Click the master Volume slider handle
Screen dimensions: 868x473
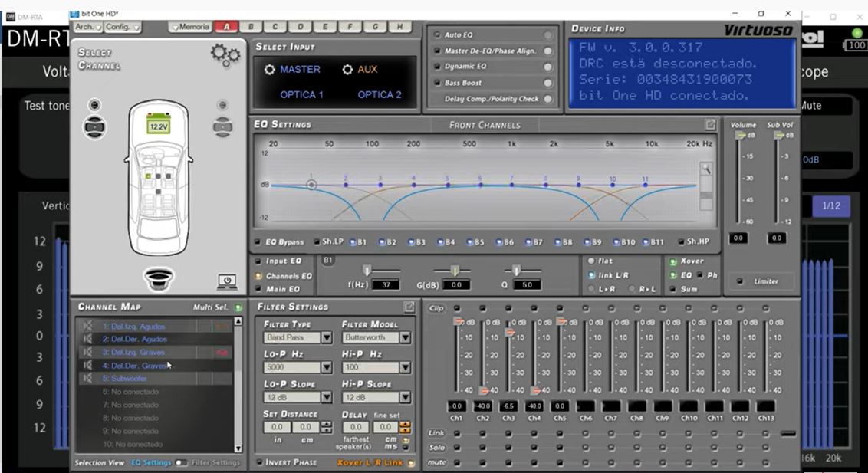pos(740,135)
